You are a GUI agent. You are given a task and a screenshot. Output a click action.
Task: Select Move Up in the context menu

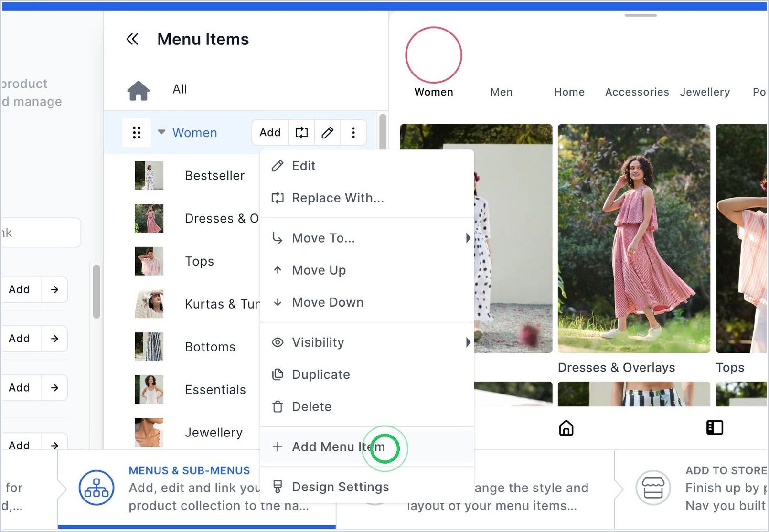click(367, 270)
